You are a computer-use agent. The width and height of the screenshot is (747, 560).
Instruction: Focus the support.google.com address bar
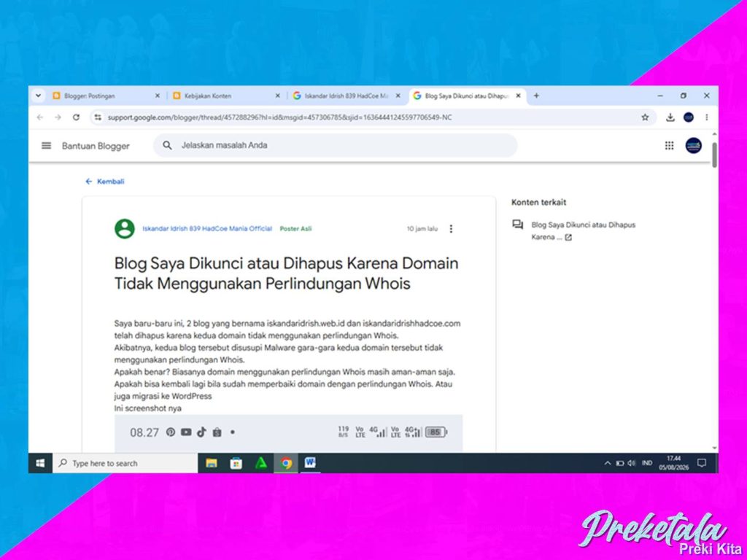[x=371, y=117]
